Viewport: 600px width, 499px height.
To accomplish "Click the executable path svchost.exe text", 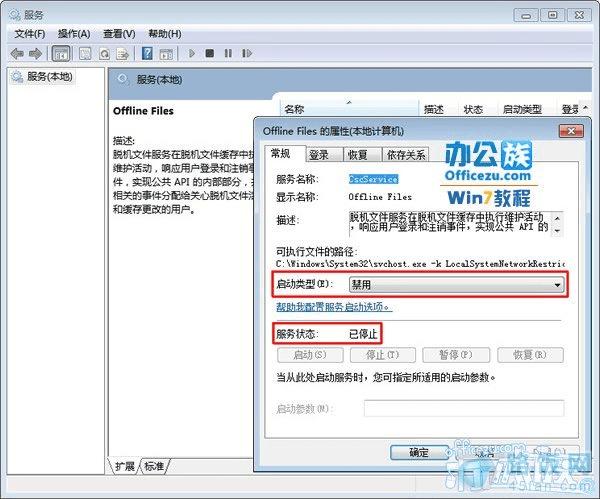I will click(420, 264).
